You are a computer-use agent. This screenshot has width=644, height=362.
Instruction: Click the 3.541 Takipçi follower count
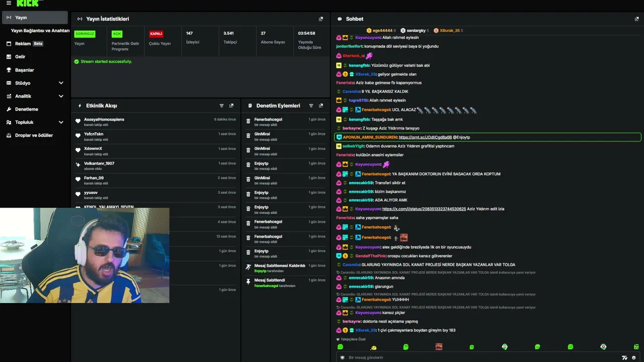230,38
